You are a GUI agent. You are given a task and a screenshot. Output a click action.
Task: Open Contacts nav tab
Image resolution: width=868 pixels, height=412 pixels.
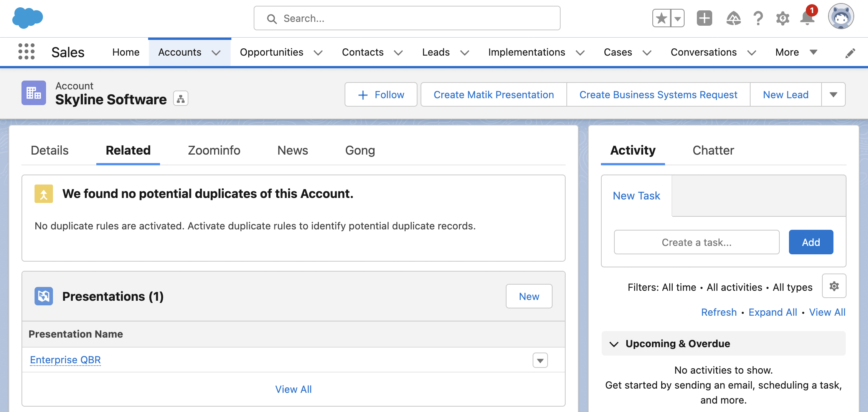point(363,52)
